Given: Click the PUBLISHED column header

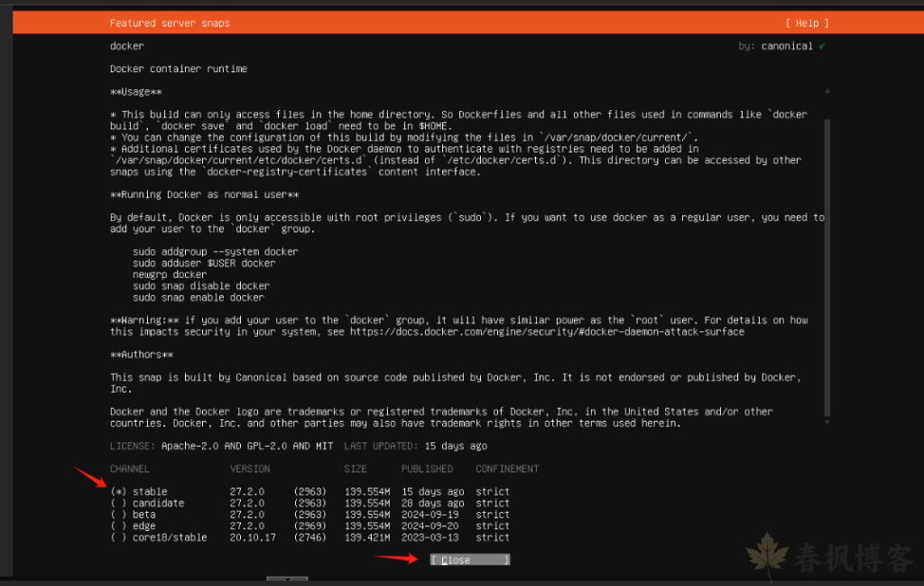Looking at the screenshot, I should [427, 470].
